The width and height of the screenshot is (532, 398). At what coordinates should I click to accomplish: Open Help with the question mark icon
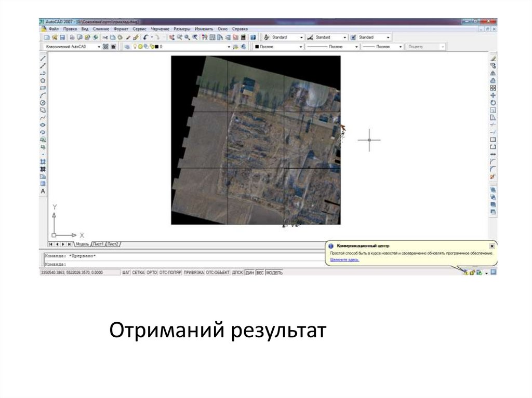(x=253, y=37)
